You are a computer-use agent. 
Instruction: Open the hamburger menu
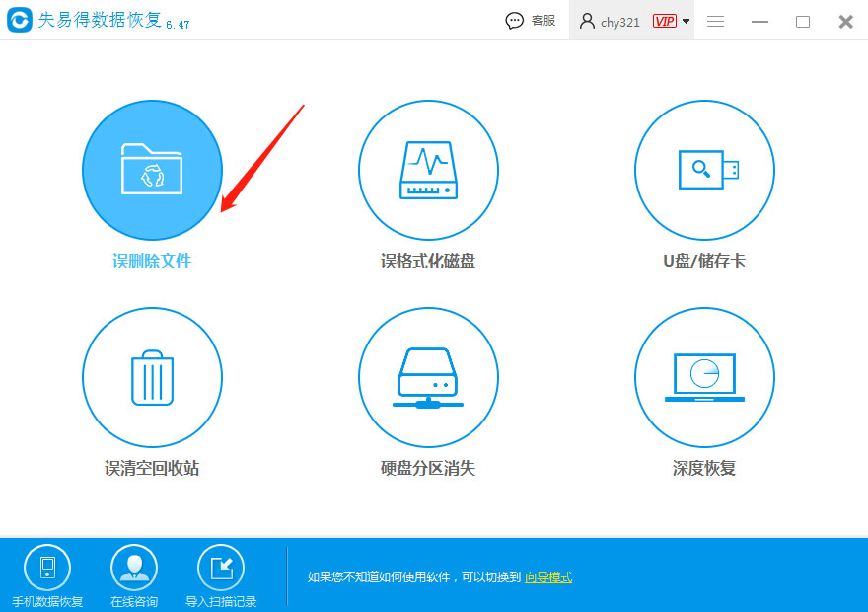[715, 20]
